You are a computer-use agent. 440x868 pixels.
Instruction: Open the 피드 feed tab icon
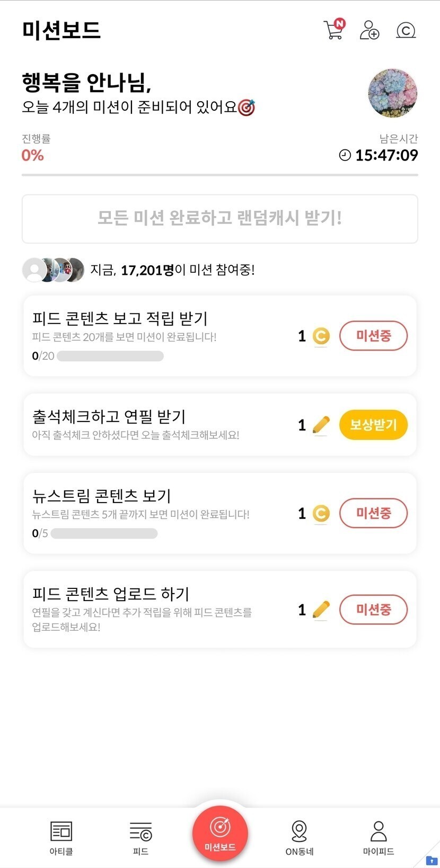point(140,831)
